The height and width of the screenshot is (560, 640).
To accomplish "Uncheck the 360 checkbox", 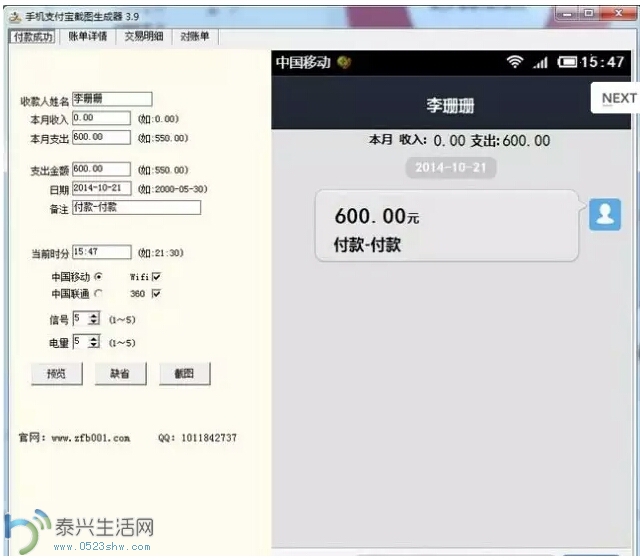I will 156,294.
